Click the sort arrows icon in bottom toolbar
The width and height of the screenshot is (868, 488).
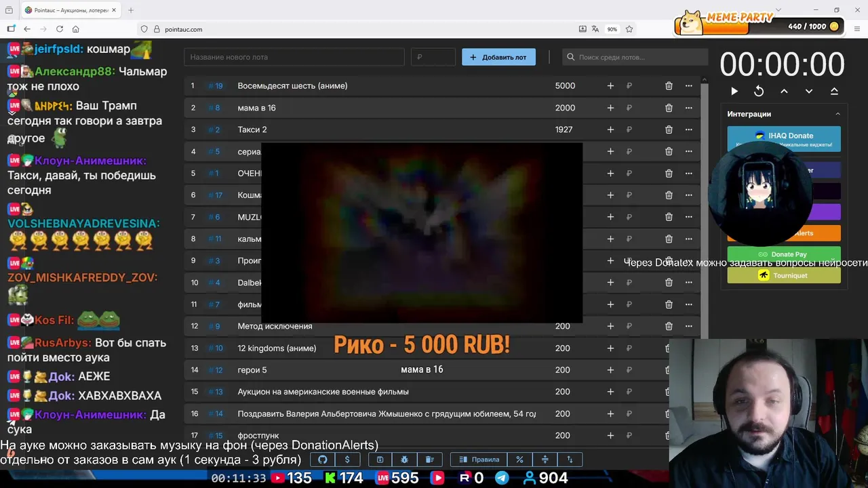pos(570,460)
